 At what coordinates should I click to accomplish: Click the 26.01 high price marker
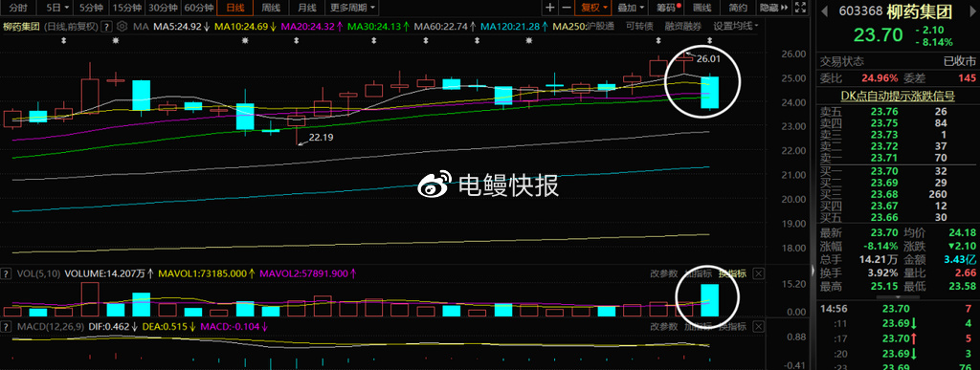[x=709, y=58]
